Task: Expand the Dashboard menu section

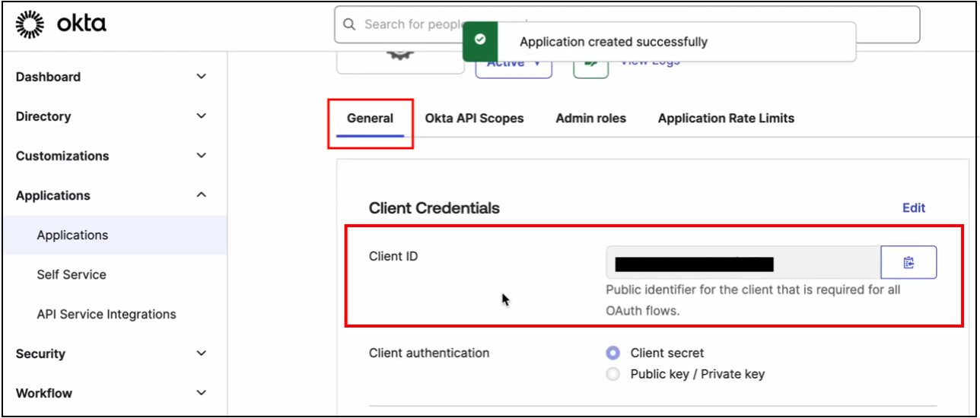Action: (201, 77)
